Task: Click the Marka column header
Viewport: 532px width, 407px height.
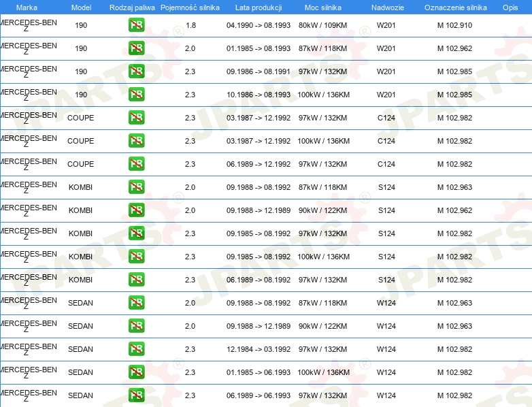Action: [27, 7]
